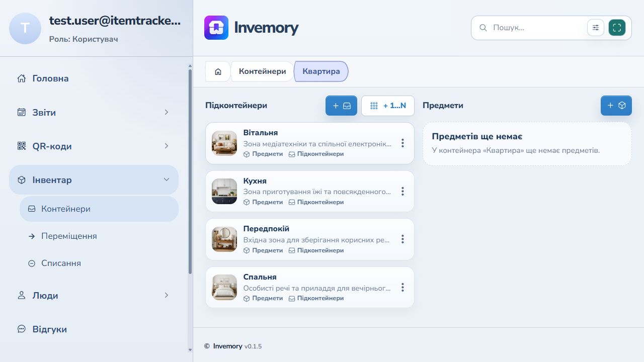Expand the Звіти menu chevron
The width and height of the screenshot is (644, 362).
(167, 112)
